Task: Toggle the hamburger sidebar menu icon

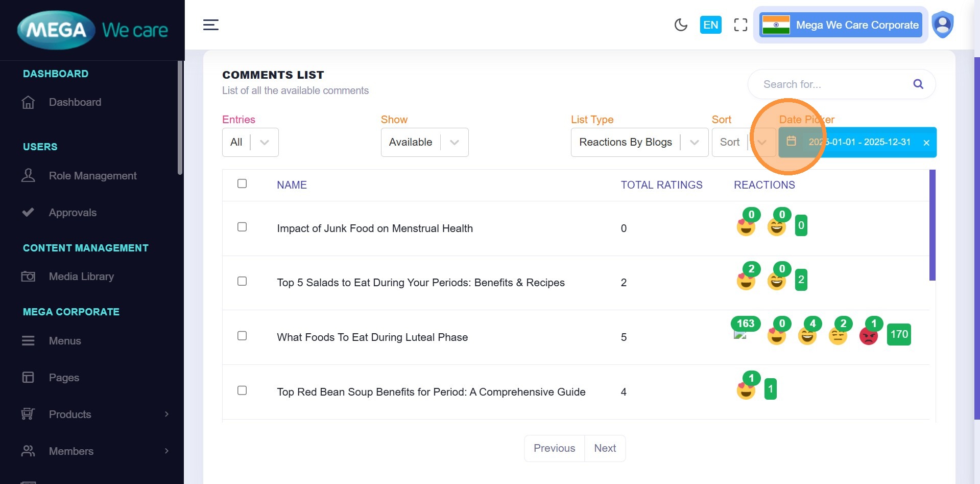Action: click(210, 25)
